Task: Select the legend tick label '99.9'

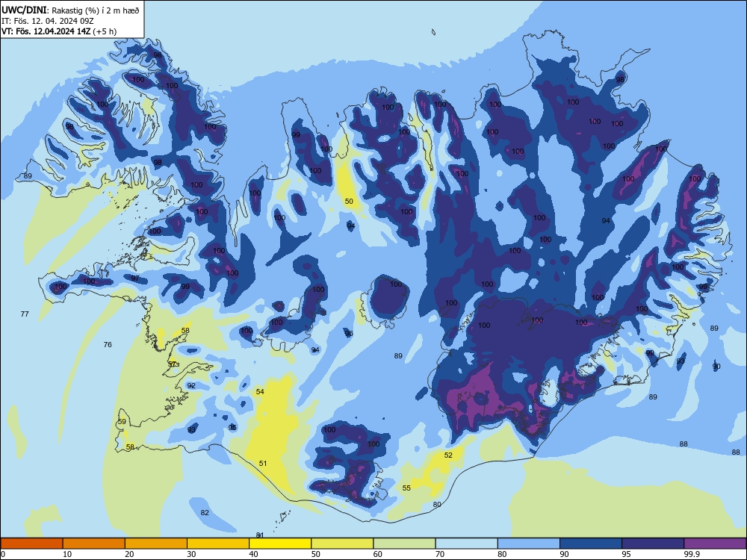Action: pos(692,554)
